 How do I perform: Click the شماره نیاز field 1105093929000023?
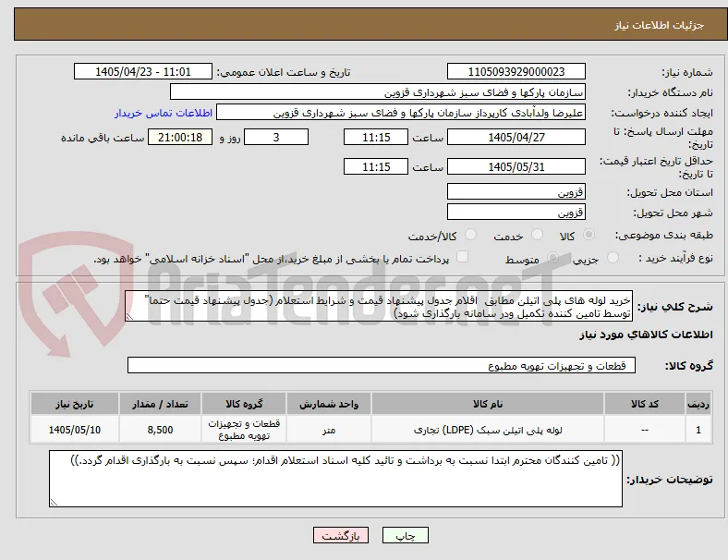(x=516, y=71)
